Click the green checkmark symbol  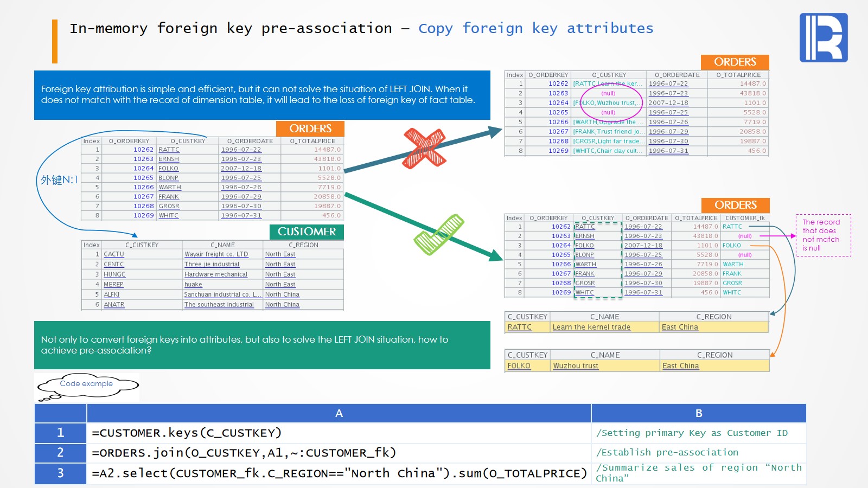click(439, 235)
